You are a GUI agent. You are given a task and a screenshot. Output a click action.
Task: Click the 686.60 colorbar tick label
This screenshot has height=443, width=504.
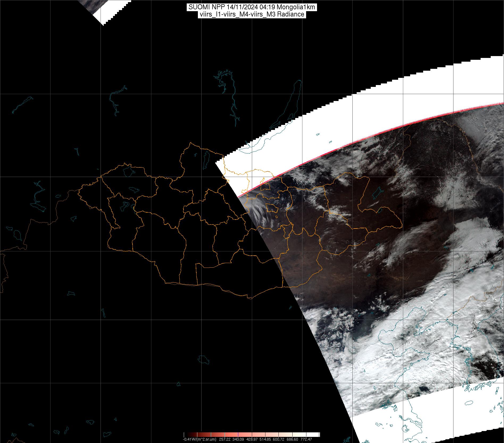(x=292, y=440)
